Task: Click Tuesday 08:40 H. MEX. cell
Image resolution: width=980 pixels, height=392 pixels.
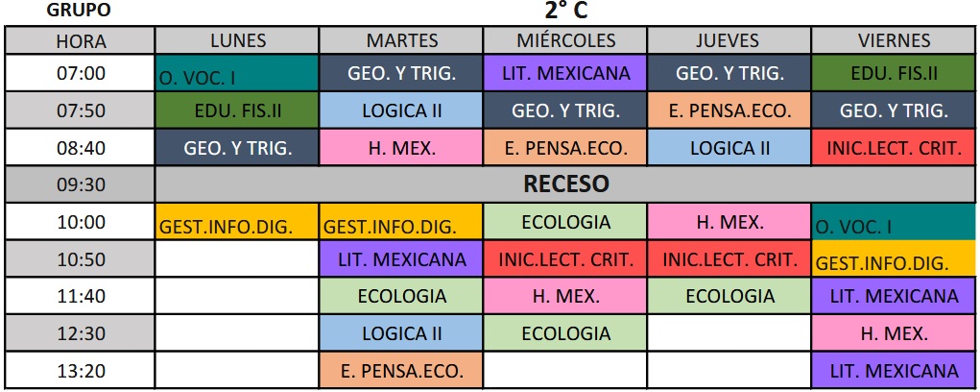Action: [401, 148]
